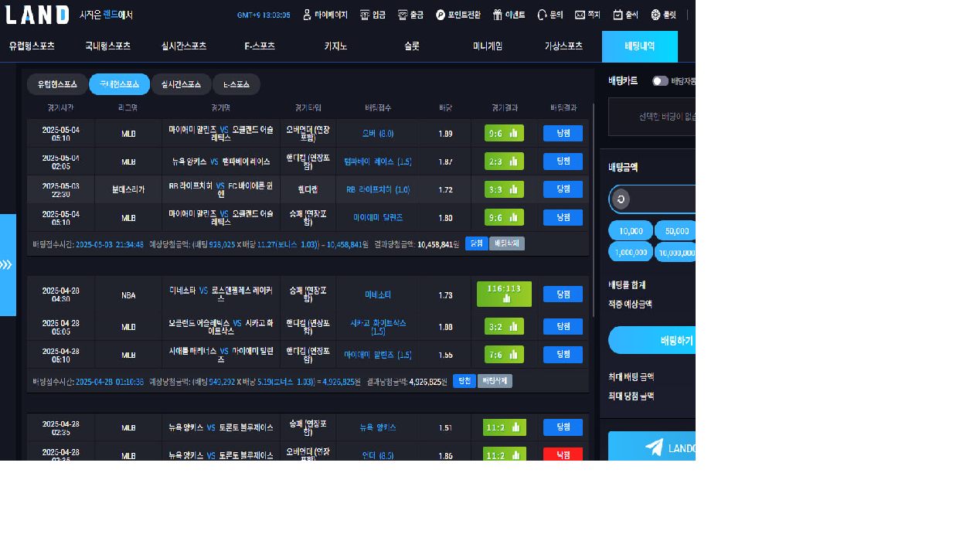Expand the left side panel arrows

(x=7, y=265)
